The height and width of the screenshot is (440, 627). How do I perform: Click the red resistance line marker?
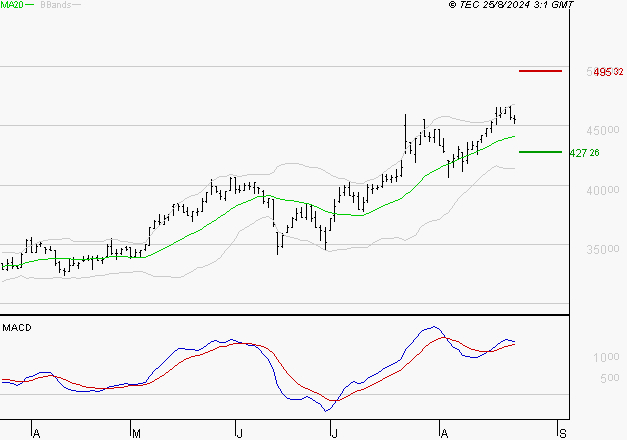click(540, 71)
